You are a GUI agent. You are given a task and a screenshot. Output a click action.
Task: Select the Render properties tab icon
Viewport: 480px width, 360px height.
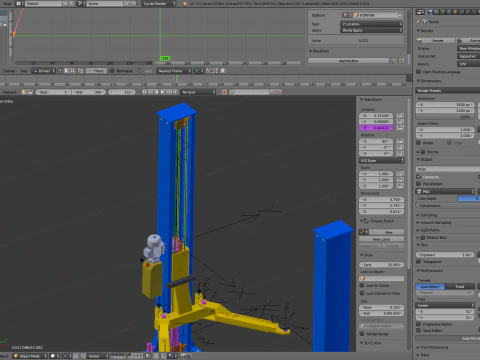430,12
